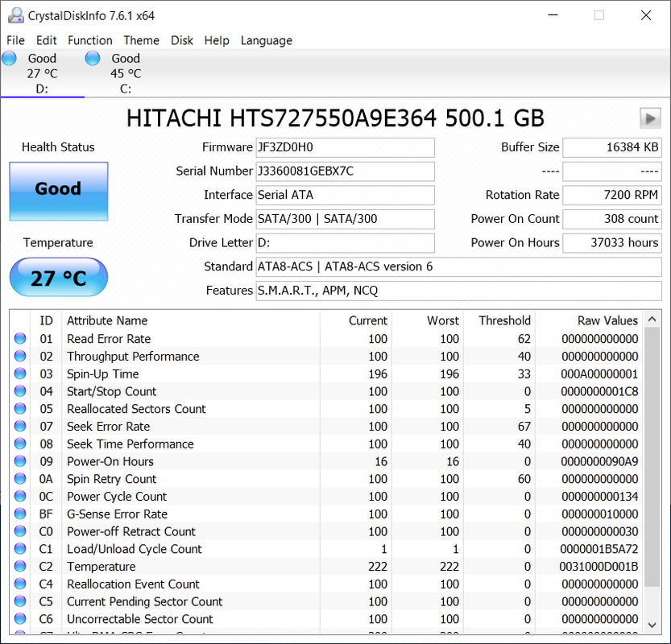Open the Edit menu

point(46,40)
